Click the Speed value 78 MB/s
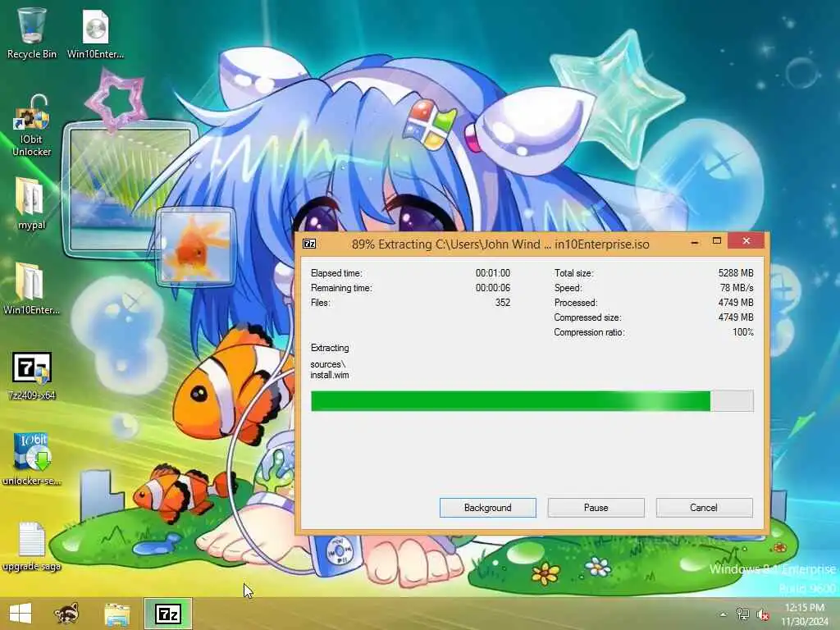Screen dimensions: 840x630 tap(737, 288)
